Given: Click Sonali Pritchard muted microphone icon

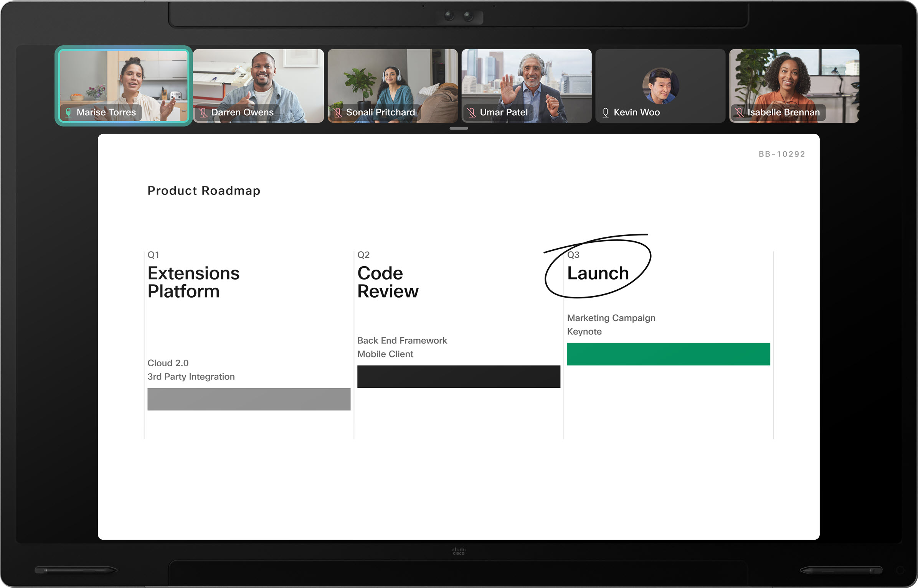Looking at the screenshot, I should (x=338, y=112).
